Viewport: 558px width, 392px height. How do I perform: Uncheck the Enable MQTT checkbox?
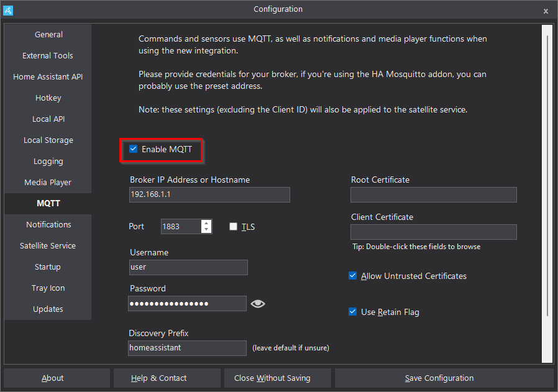(x=133, y=149)
